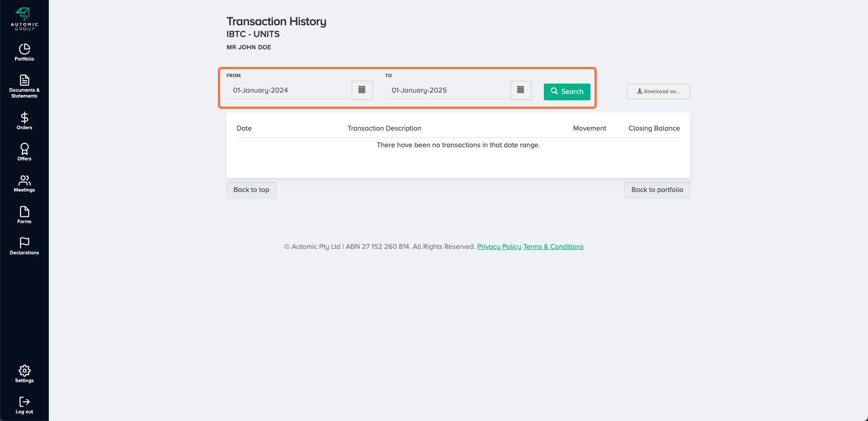Viewport: 868px width, 421px height.
Task: Open account Settings
Action: click(24, 374)
